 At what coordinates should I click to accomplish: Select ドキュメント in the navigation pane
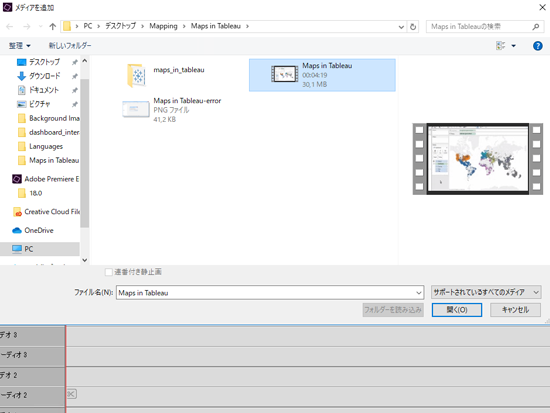[x=43, y=90]
